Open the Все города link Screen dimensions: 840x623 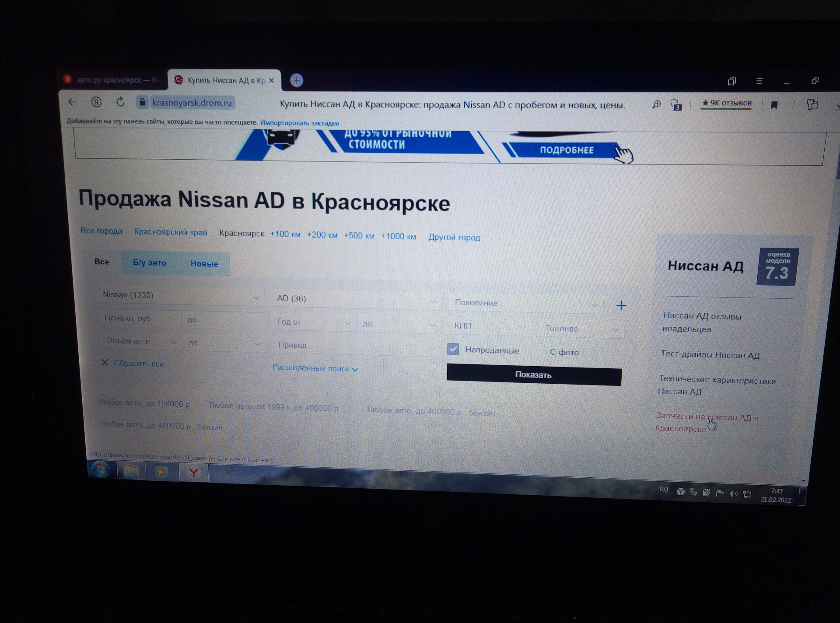coord(101,231)
